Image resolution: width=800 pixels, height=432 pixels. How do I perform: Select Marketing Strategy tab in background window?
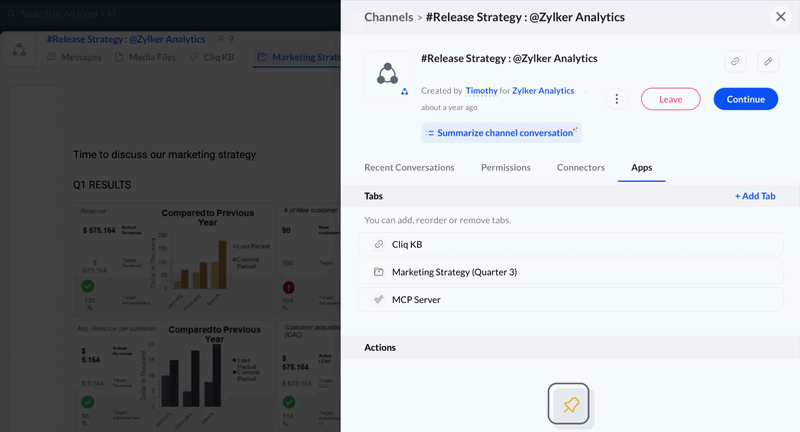[298, 57]
